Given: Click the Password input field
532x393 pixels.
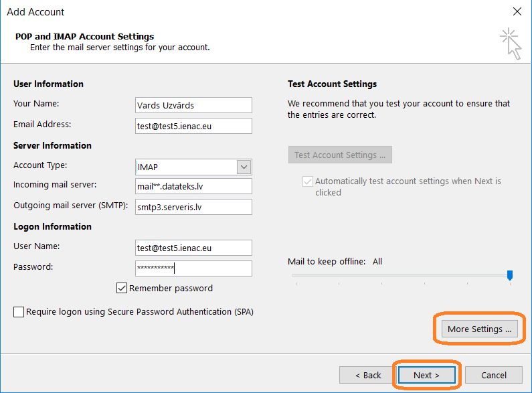Looking at the screenshot, I should coord(193,268).
